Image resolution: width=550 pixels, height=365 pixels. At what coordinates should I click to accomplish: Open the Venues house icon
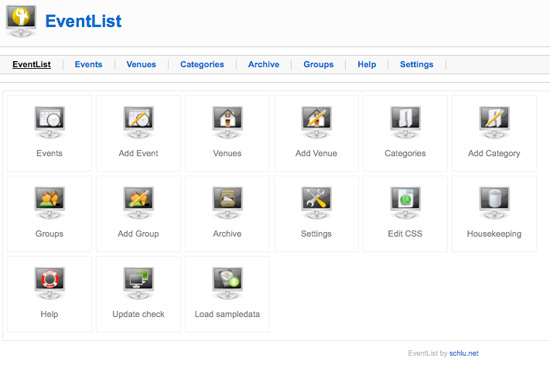(227, 122)
